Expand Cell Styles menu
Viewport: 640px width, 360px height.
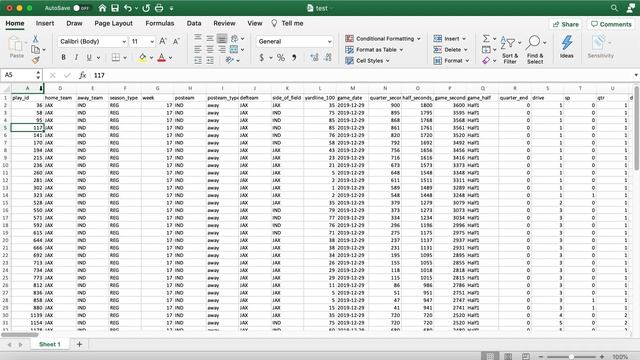[367, 60]
